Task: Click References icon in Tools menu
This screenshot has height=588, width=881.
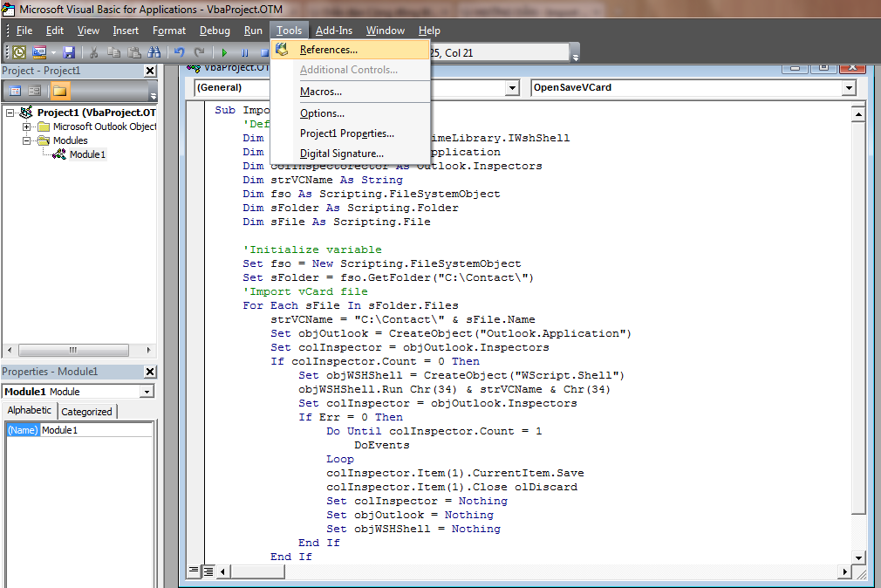Action: pyautogui.click(x=282, y=50)
